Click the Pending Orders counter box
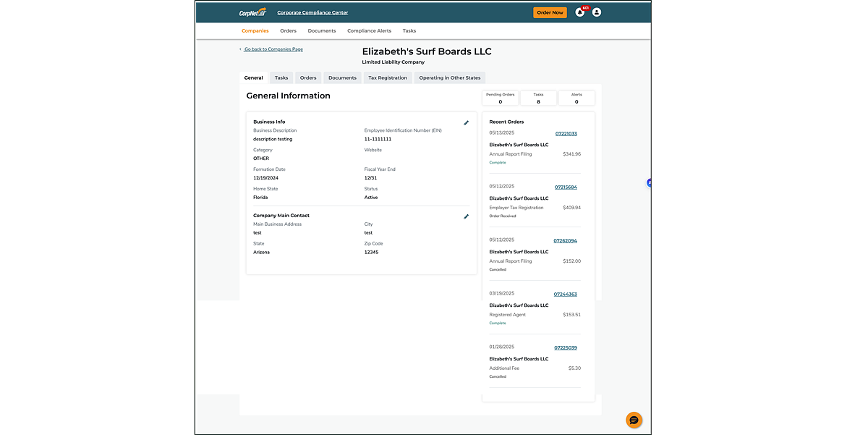 tap(500, 98)
